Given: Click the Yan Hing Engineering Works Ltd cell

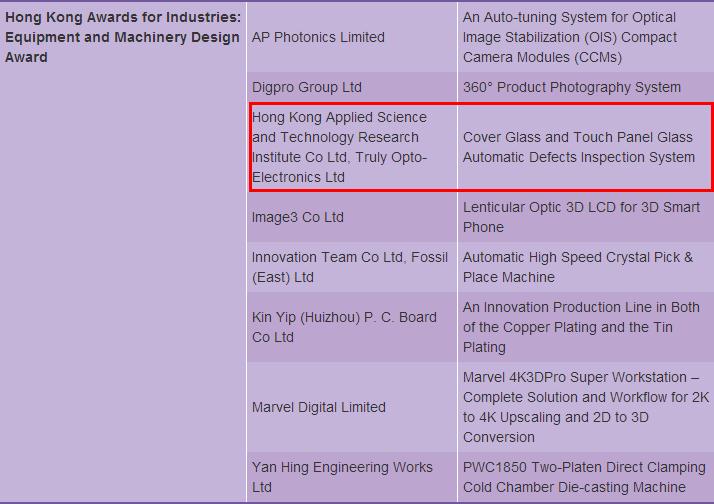Looking at the screenshot, I should (x=342, y=477).
